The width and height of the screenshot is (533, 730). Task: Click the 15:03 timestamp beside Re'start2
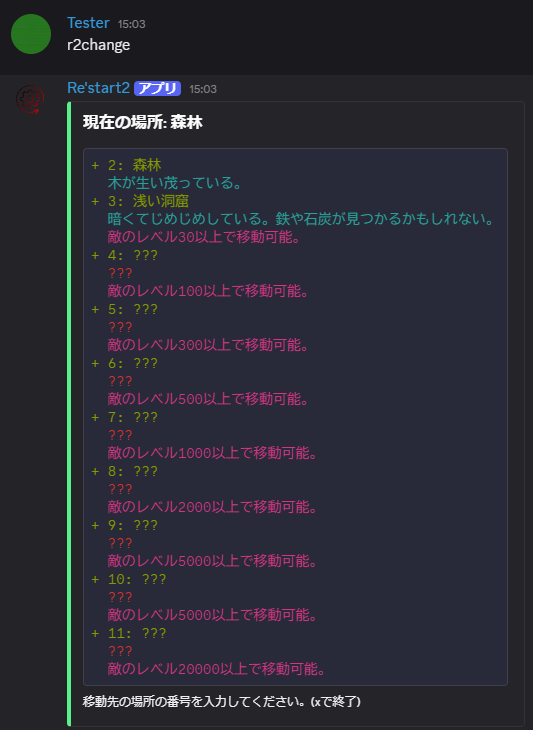tap(203, 89)
